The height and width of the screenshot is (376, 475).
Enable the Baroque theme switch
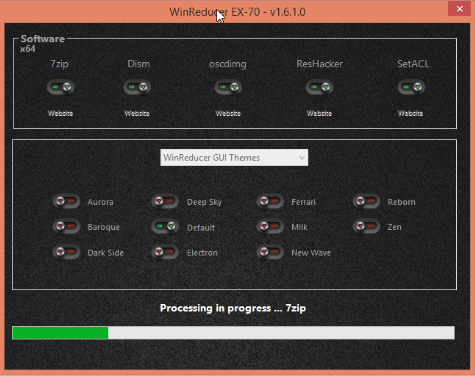[x=66, y=226]
